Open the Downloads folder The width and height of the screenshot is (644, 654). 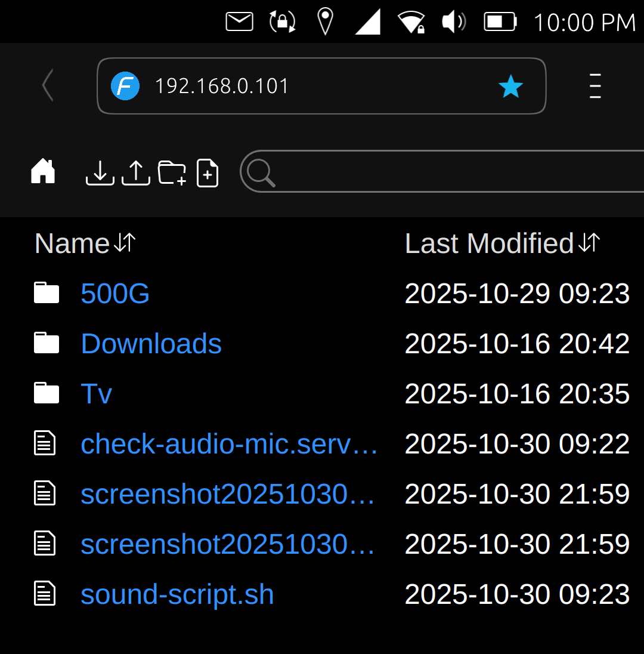[x=151, y=343]
